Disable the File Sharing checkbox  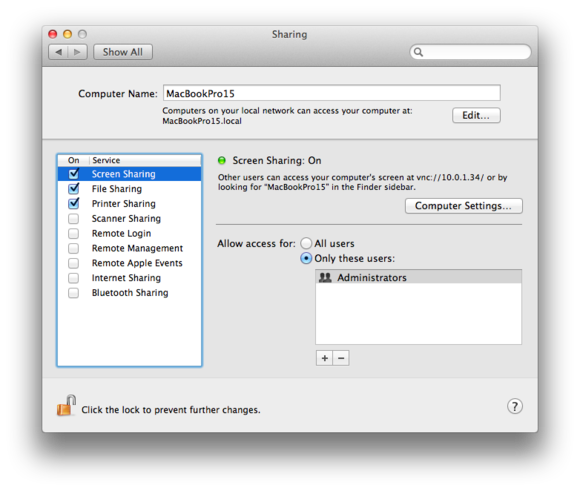click(x=74, y=189)
